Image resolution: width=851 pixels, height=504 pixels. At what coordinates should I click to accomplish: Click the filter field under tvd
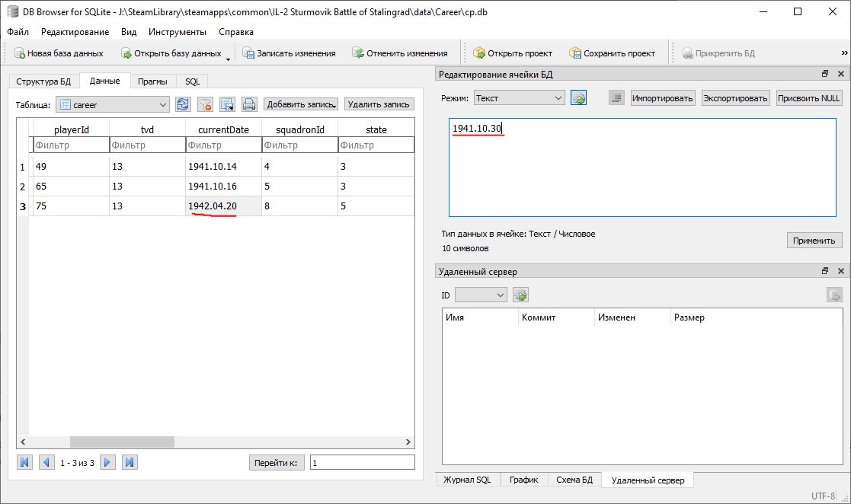[x=147, y=145]
